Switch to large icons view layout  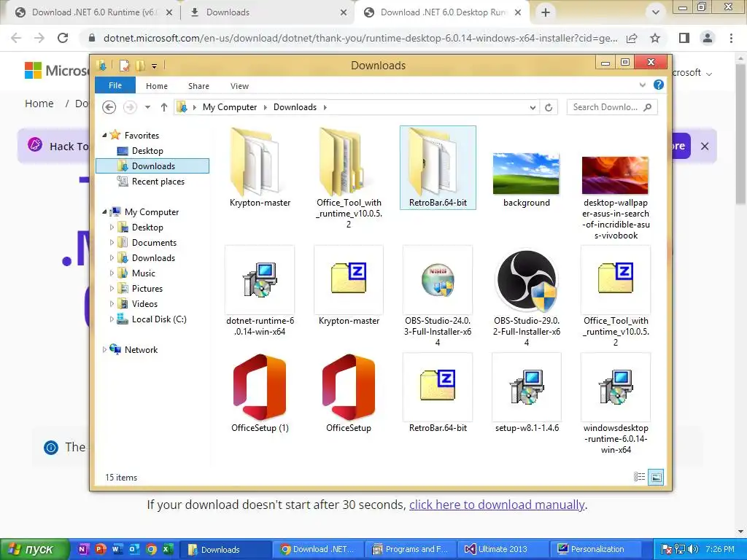tap(656, 477)
